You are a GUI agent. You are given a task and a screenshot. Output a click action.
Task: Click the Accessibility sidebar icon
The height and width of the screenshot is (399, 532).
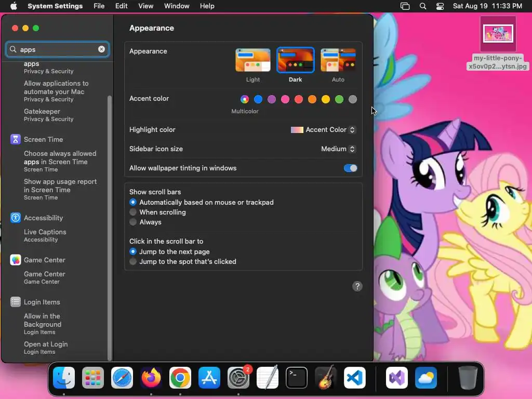[x=15, y=218]
